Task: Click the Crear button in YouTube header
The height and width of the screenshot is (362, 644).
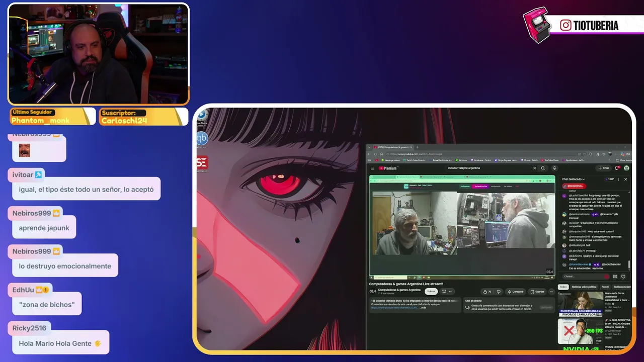Action: click(x=604, y=168)
